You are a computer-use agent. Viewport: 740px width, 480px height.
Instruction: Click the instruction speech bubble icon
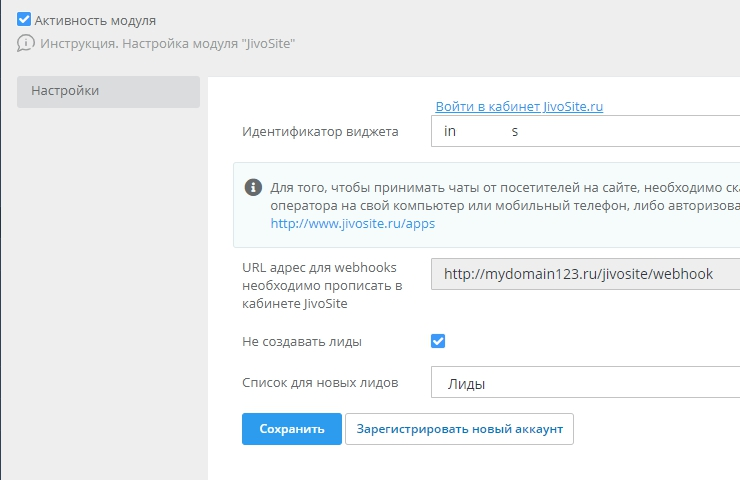(25, 44)
